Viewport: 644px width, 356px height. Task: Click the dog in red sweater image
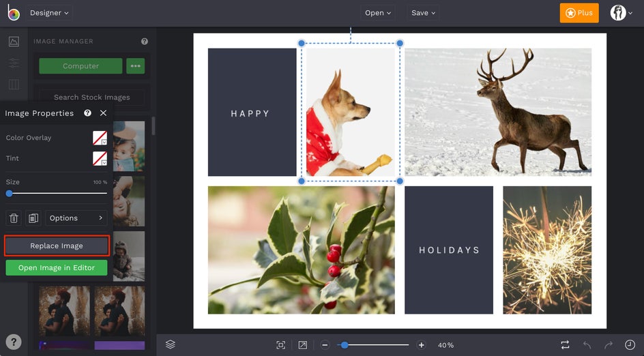(x=351, y=112)
